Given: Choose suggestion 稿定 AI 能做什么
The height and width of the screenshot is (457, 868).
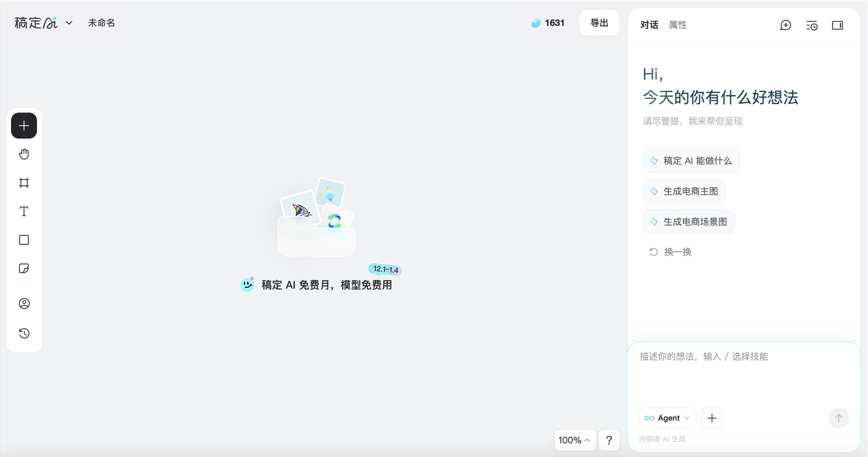Looking at the screenshot, I should click(x=691, y=161).
